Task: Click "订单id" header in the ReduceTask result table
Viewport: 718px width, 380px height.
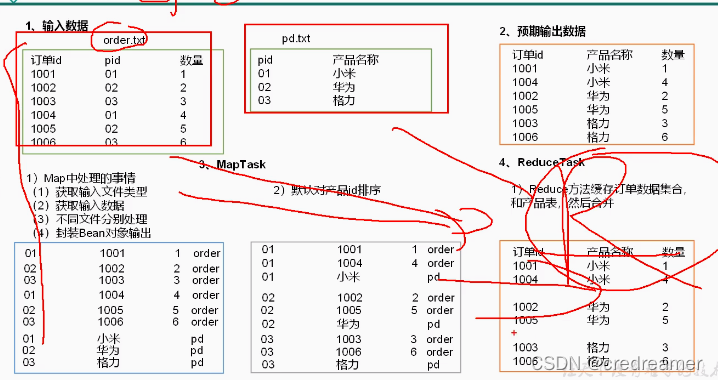Action: tap(528, 252)
